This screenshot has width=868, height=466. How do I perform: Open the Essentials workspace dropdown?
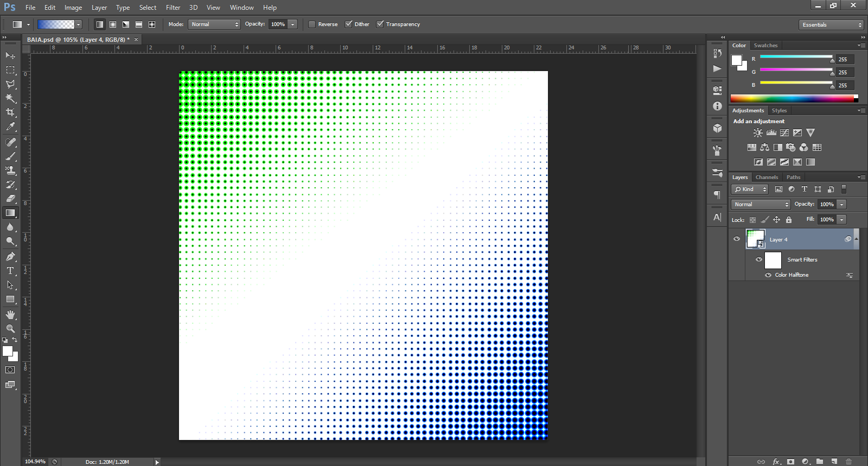tap(831, 25)
